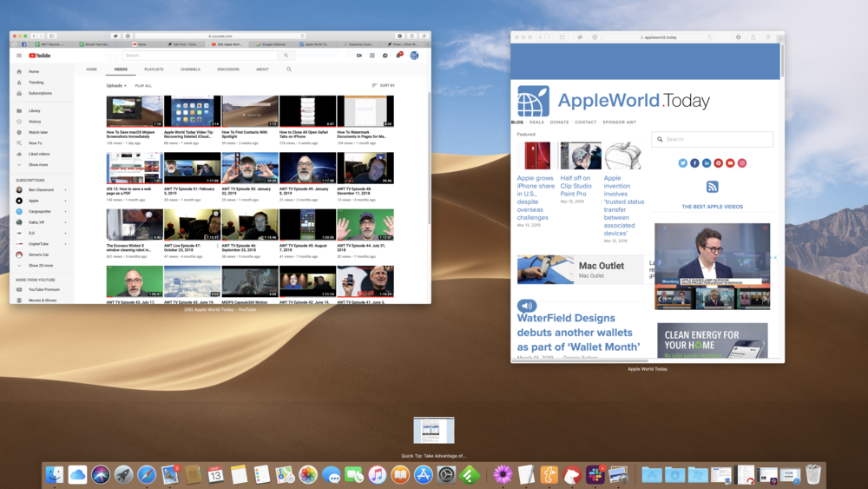Open Subscriptions in YouTube sidebar

click(42, 93)
